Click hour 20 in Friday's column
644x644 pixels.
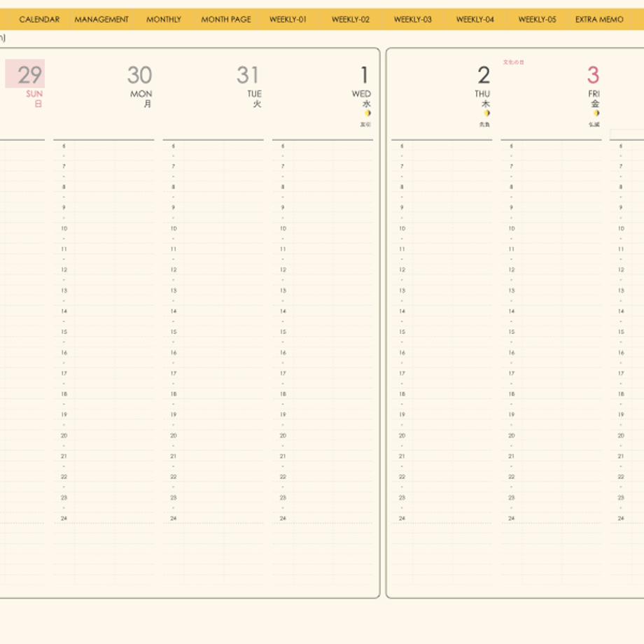pyautogui.click(x=511, y=435)
